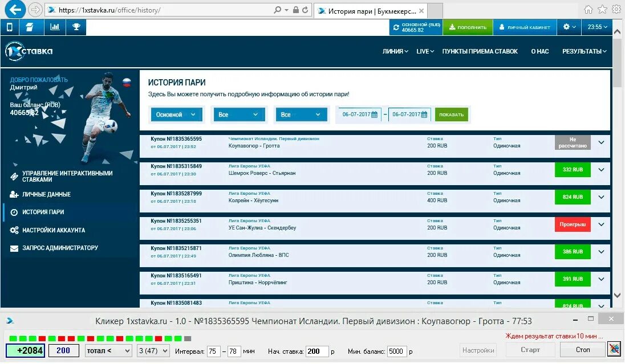625x364 pixels.
Task: Open ЛИЧНЫЕ ДАННЫЕ section
Action: [x=46, y=194]
